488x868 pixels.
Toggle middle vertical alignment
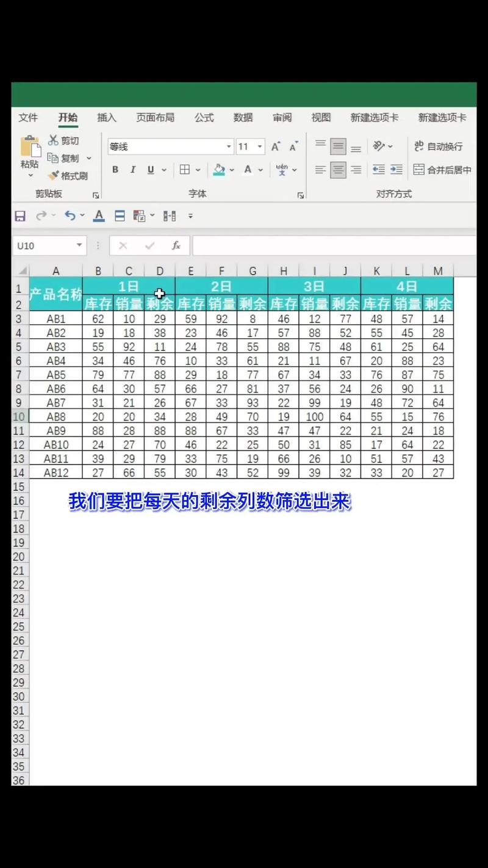pyautogui.click(x=338, y=146)
